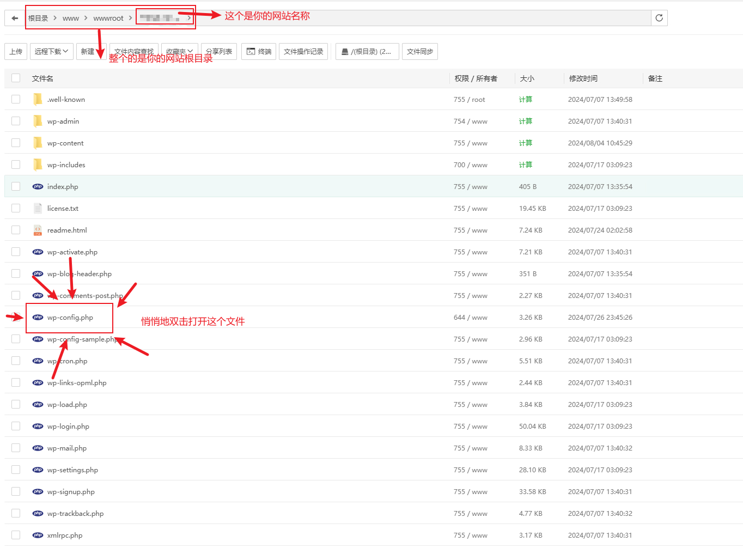
Task: Click the wp-config.php file name
Action: click(70, 318)
